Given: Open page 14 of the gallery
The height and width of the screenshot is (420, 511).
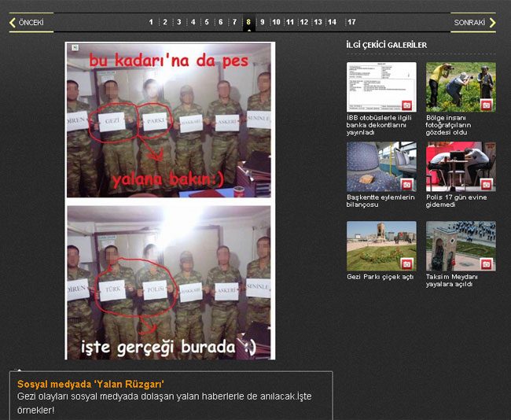Looking at the screenshot, I should pyautogui.click(x=332, y=22).
